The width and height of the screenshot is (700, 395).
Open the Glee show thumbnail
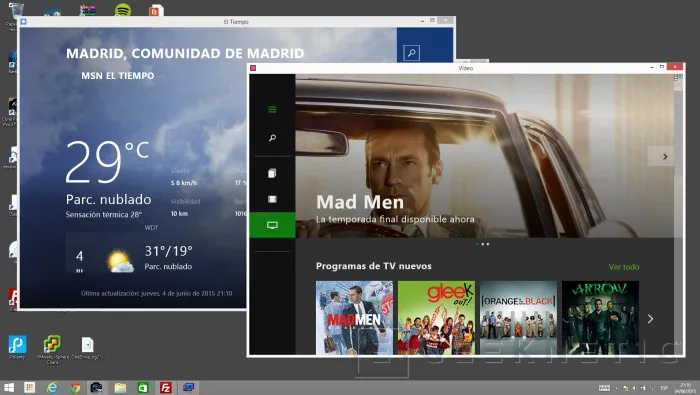(436, 318)
